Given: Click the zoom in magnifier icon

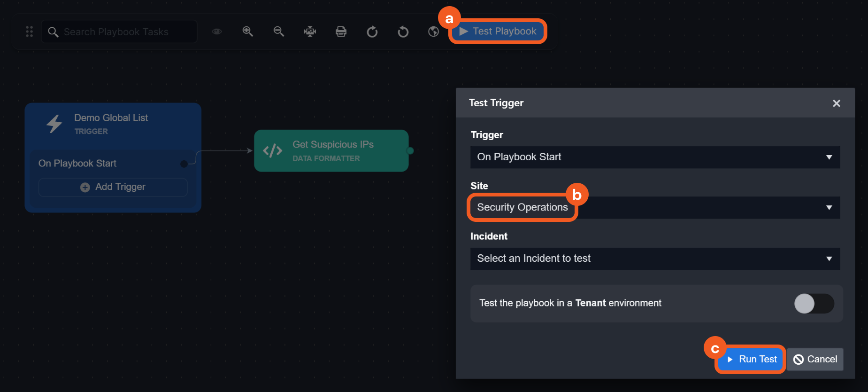Looking at the screenshot, I should pos(247,31).
